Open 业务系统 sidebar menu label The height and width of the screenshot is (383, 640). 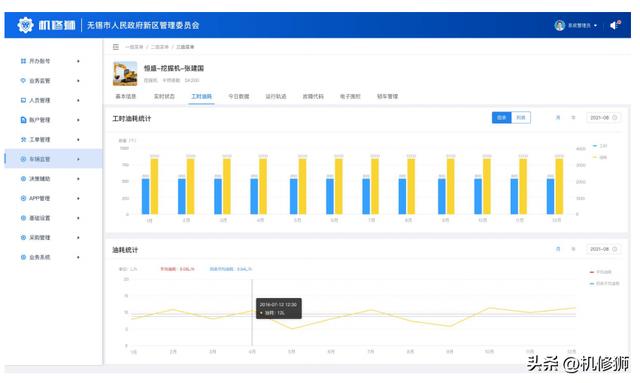click(x=40, y=257)
